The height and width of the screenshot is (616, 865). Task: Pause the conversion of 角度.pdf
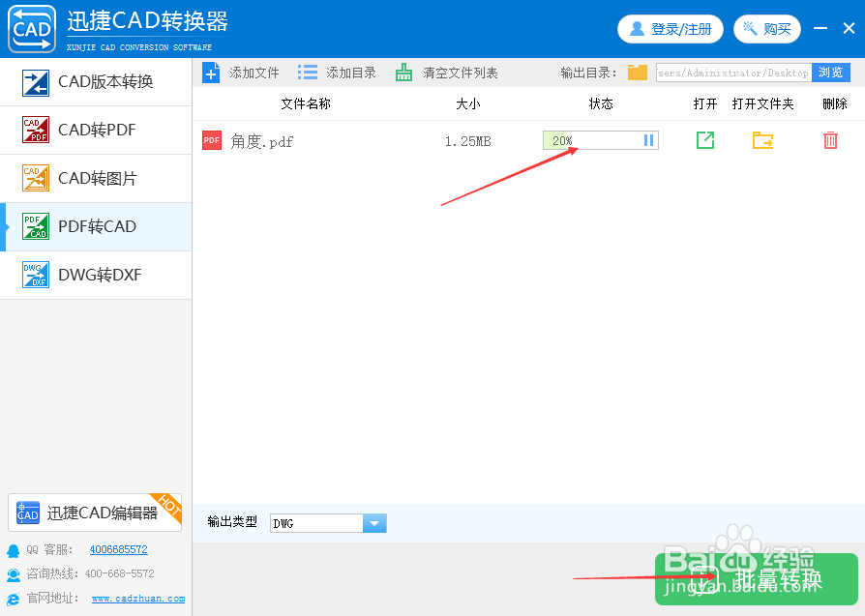[x=648, y=139]
